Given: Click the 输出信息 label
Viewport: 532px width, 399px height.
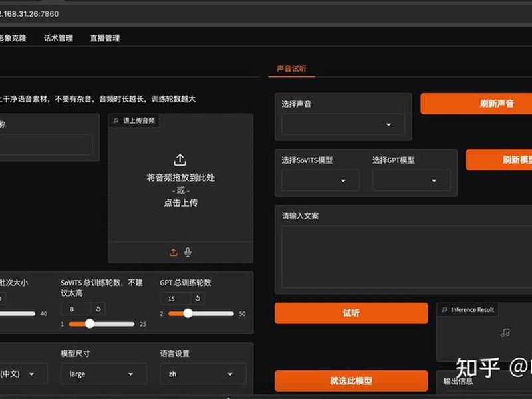Looking at the screenshot, I should coord(458,381).
